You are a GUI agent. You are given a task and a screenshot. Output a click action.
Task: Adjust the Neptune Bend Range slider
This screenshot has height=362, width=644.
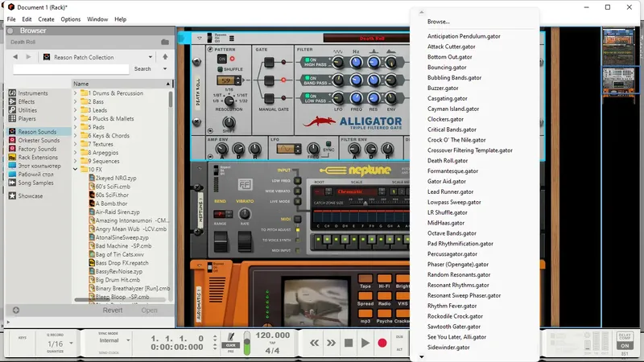(x=220, y=241)
